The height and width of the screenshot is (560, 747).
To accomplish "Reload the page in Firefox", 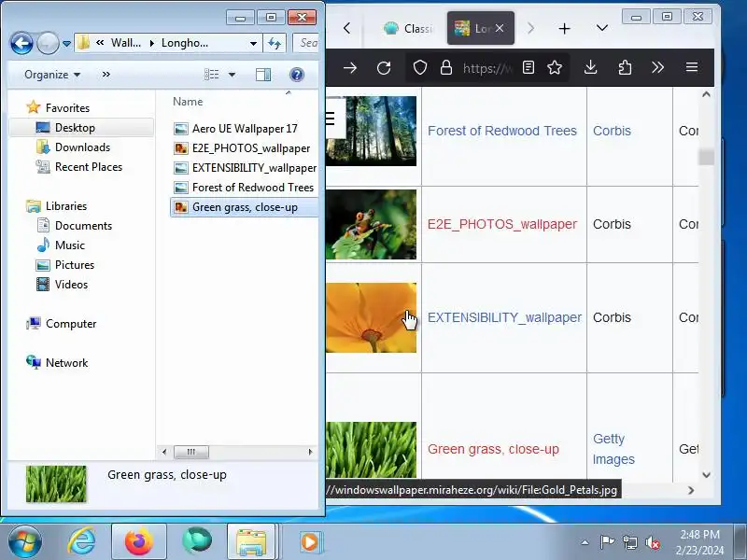I will click(384, 67).
